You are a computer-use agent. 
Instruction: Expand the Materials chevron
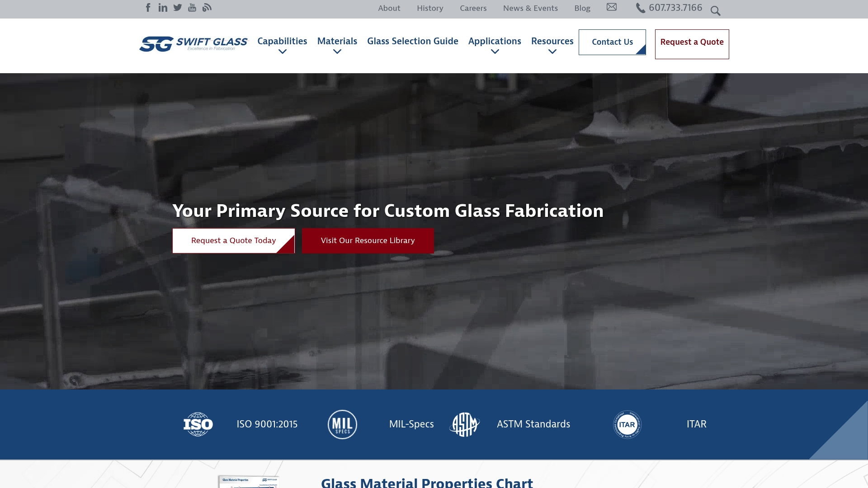337,52
